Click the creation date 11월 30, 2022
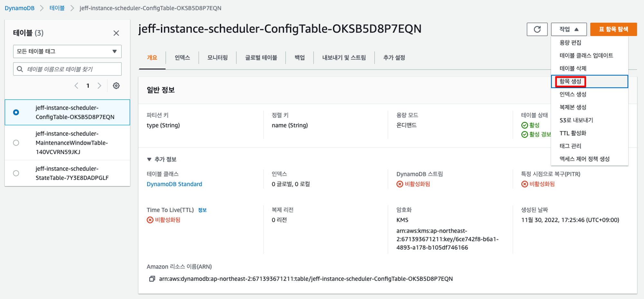 570,220
